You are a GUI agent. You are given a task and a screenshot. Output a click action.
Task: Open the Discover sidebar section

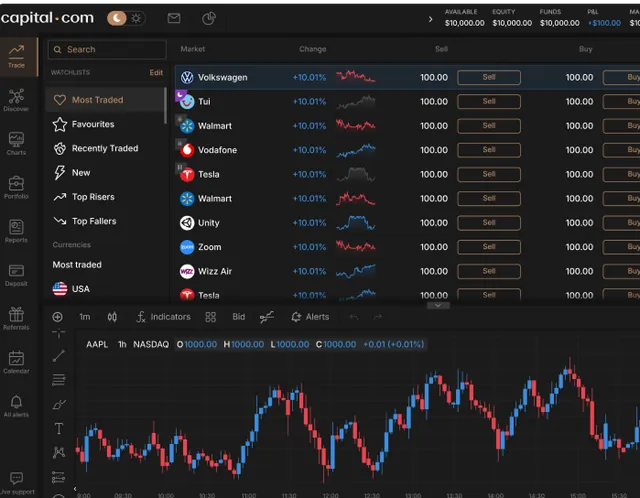16,100
